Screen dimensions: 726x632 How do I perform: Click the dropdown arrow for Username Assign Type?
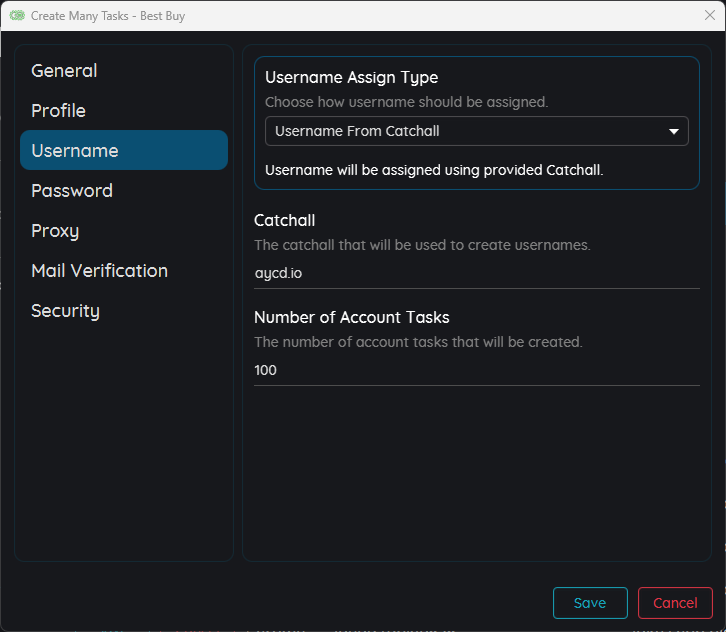[673, 131]
